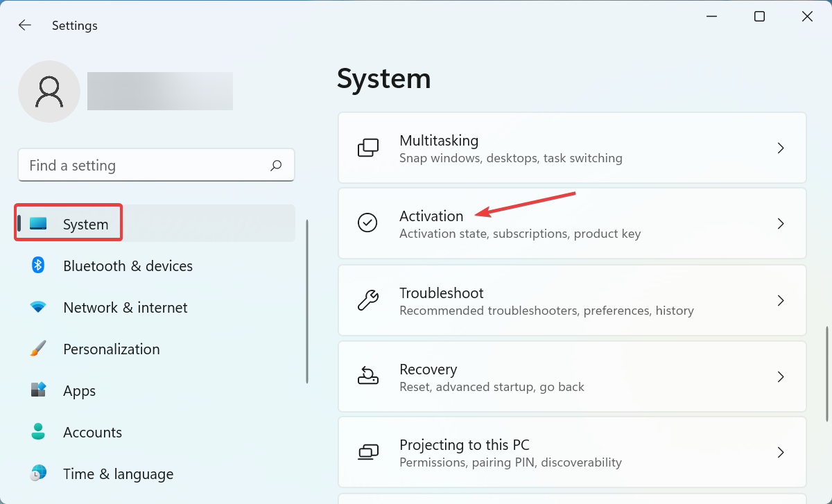The height and width of the screenshot is (504, 832).
Task: Click the Projecting to this PC icon
Action: (x=367, y=452)
